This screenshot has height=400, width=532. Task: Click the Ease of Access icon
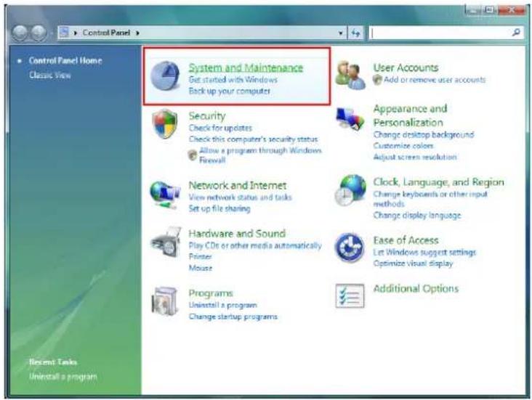(350, 247)
